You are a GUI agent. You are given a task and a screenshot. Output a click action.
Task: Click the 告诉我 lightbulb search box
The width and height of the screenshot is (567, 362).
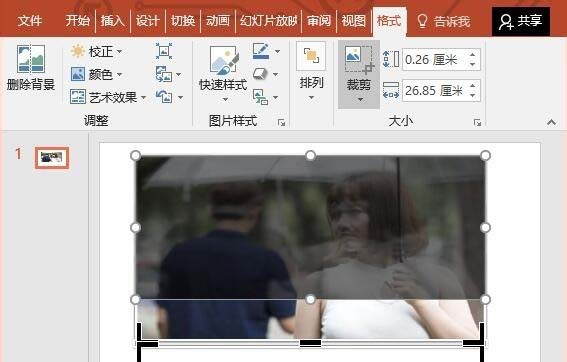coord(443,21)
